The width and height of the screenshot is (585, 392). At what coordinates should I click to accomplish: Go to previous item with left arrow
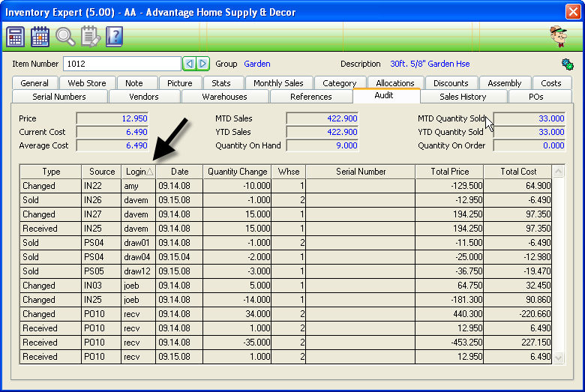[x=190, y=64]
